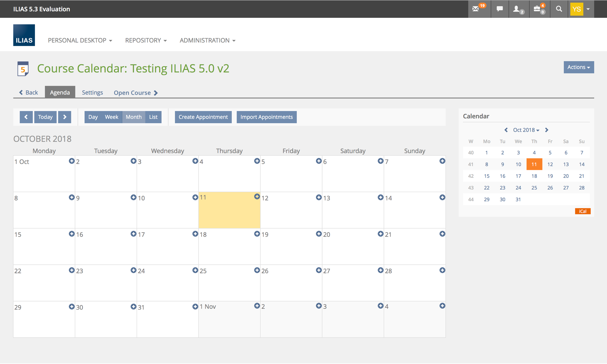Click the orange iCal badge
This screenshot has width=607, height=364.
point(582,211)
